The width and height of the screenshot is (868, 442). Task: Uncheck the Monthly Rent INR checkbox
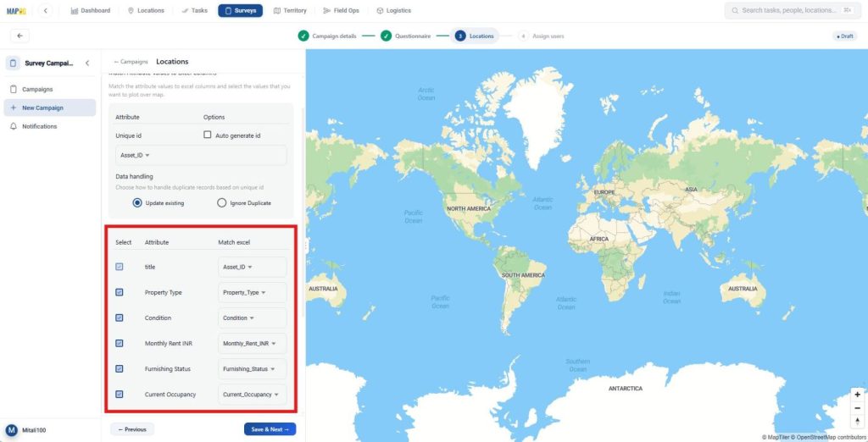pyautogui.click(x=119, y=343)
